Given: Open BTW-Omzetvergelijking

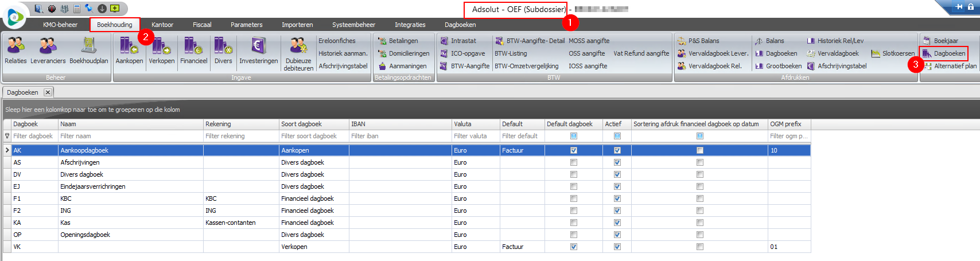Looking at the screenshot, I should (x=526, y=66).
